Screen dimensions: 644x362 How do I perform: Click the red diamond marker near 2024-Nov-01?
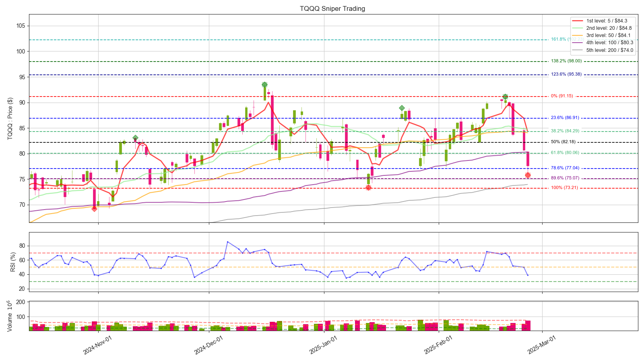[94, 209]
